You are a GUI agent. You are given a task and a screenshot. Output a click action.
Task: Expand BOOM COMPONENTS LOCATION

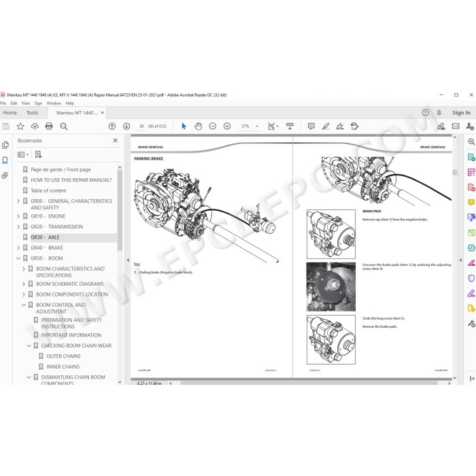24,294
